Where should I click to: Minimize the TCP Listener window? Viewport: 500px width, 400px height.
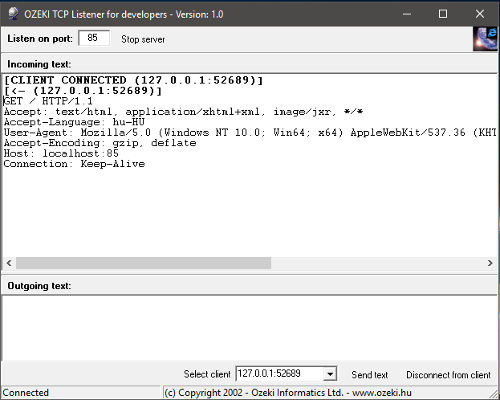407,14
